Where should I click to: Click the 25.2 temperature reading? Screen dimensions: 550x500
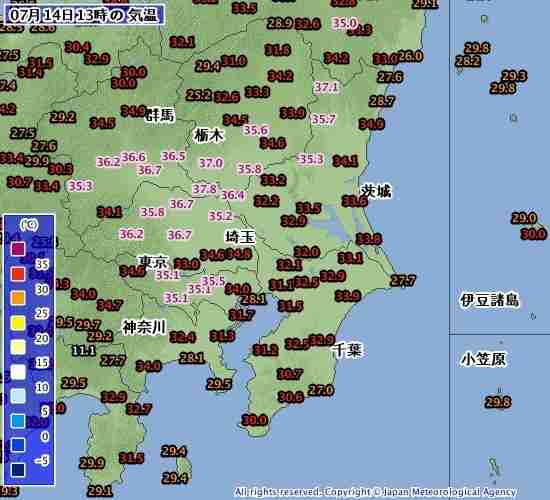coord(199,95)
